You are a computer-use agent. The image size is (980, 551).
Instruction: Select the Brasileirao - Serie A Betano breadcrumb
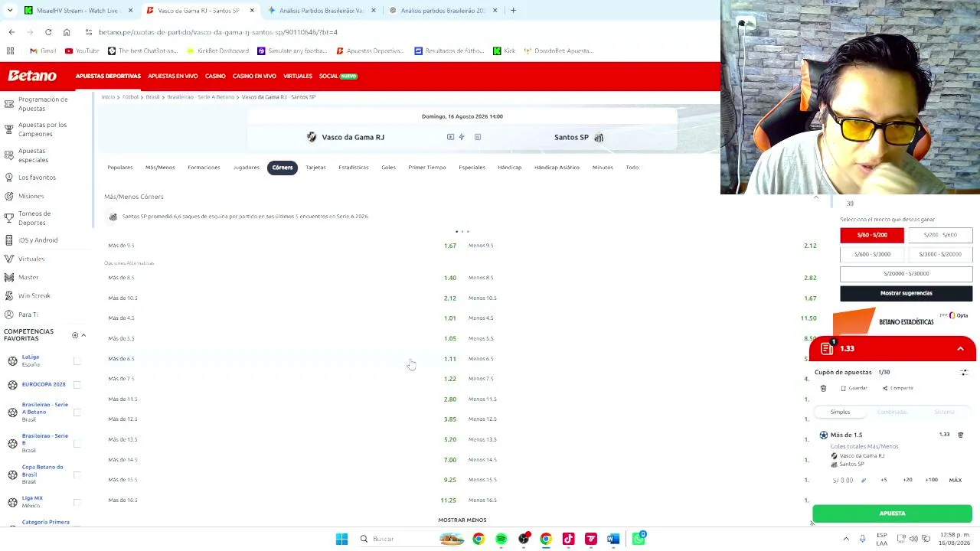point(201,97)
